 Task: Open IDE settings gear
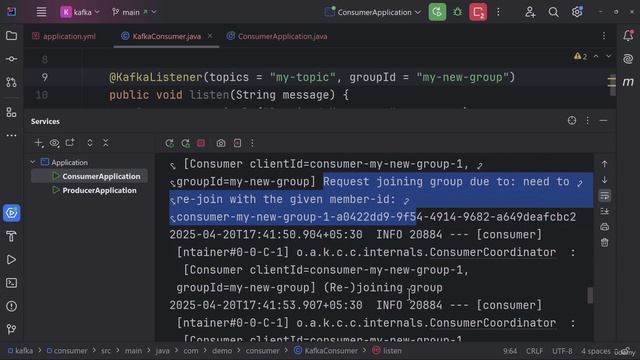pyautogui.click(x=577, y=12)
